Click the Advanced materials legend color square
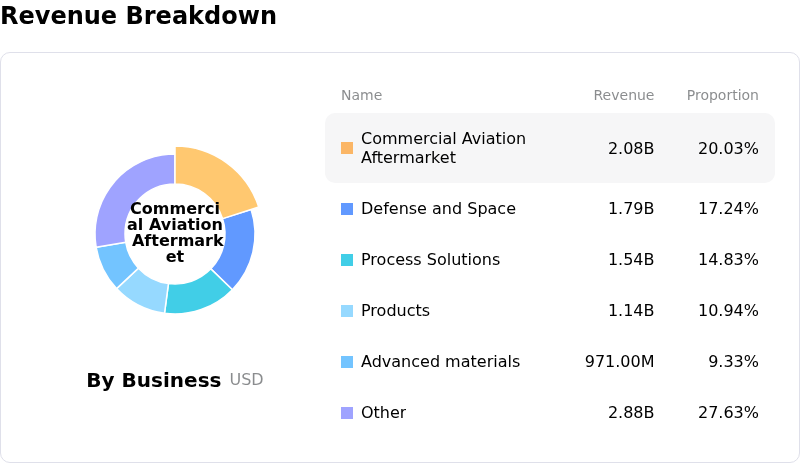 [x=347, y=362]
